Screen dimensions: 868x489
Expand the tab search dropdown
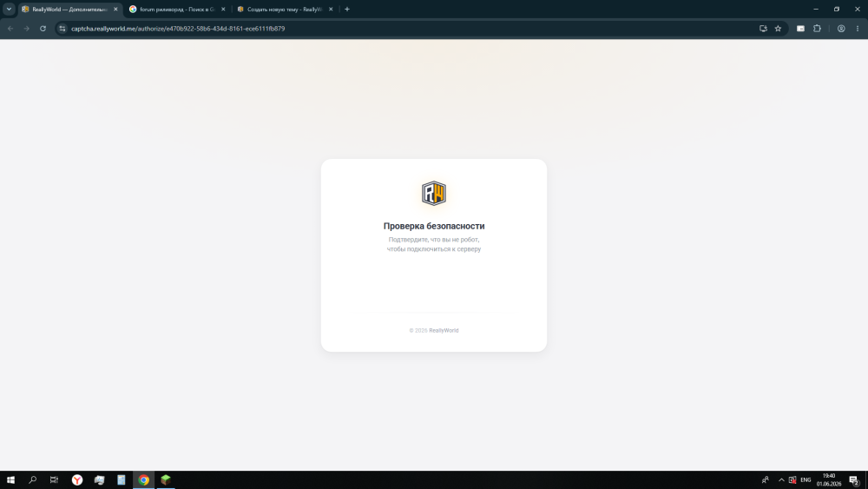tap(9, 10)
